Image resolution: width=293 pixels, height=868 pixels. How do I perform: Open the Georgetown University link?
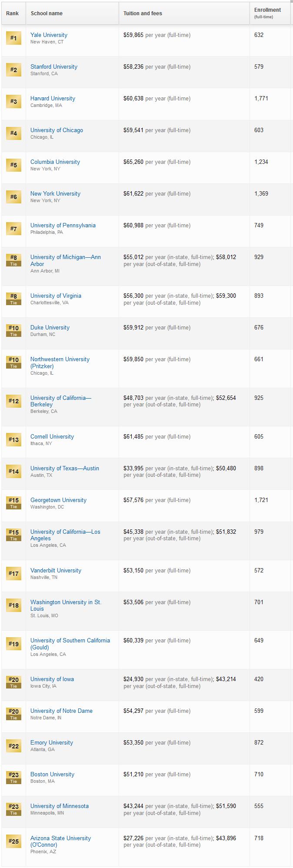[x=58, y=500]
